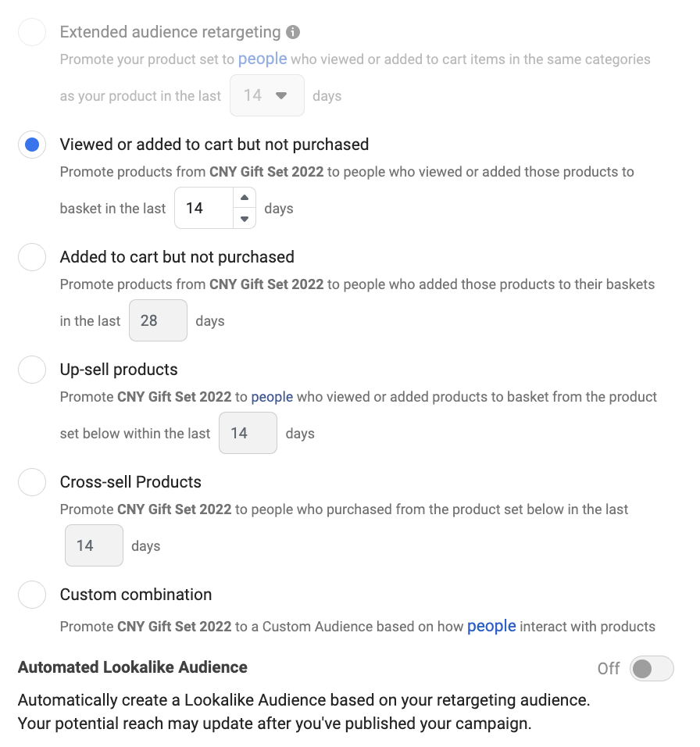The width and height of the screenshot is (700, 747).
Task: Select Viewed or added to cart but not purchased
Action: tap(31, 145)
